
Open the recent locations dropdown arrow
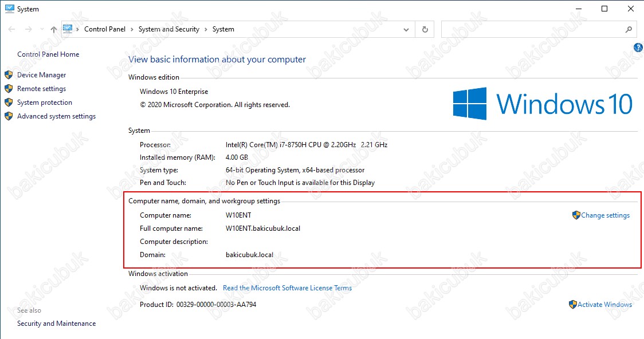point(42,30)
